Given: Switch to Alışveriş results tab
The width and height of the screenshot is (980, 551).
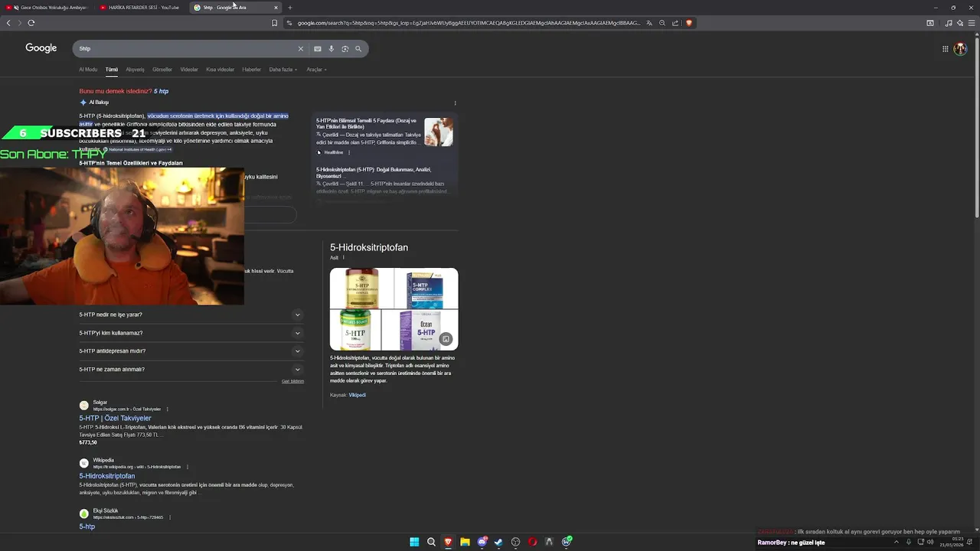Looking at the screenshot, I should [135, 70].
